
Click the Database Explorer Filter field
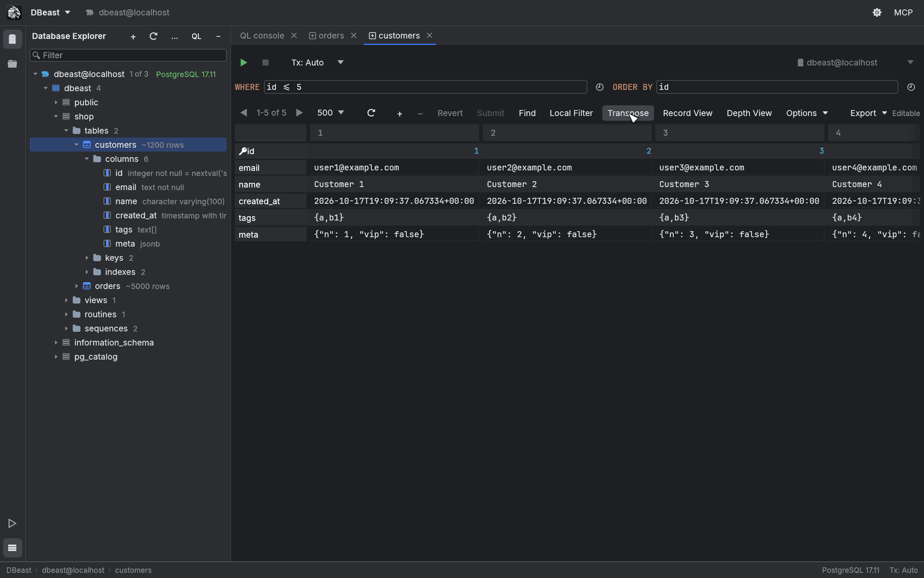(128, 55)
